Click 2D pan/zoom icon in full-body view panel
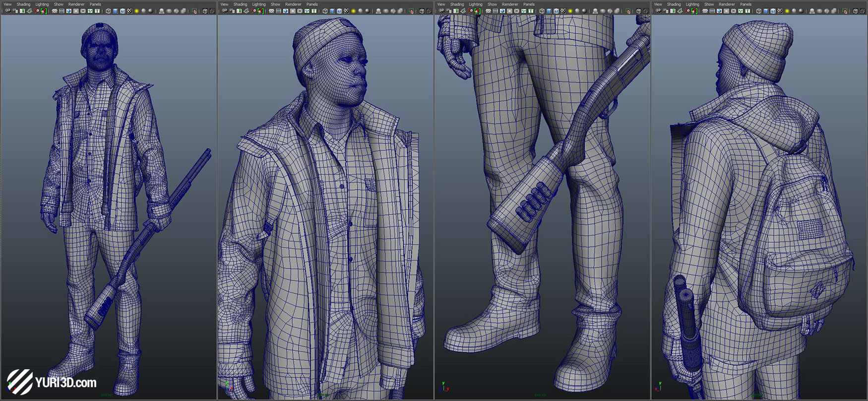 click(x=36, y=11)
